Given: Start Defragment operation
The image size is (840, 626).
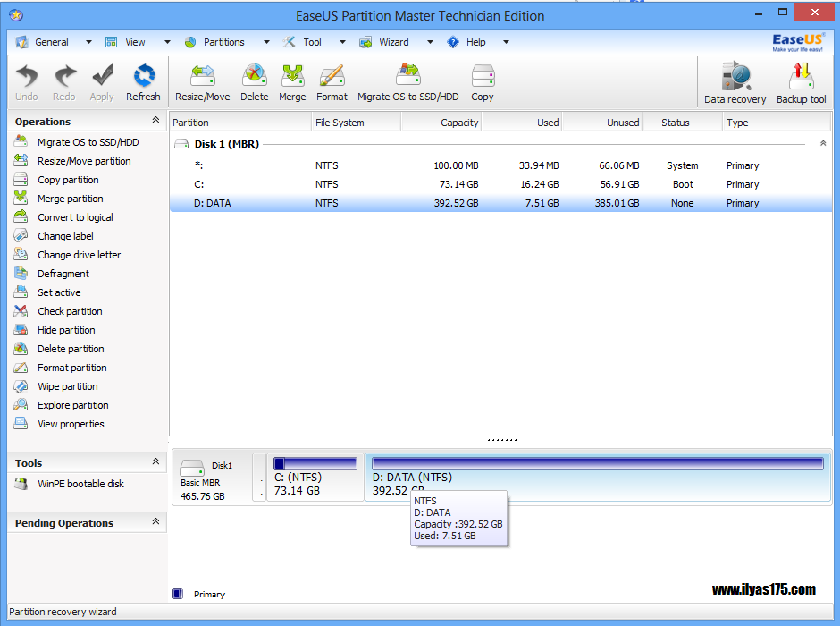Looking at the screenshot, I should pos(63,274).
